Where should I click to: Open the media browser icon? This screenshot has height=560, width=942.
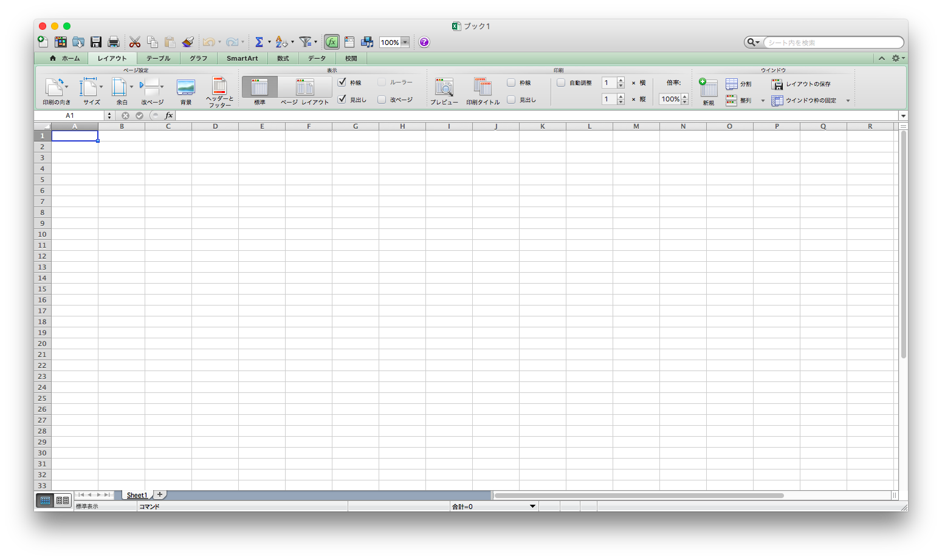pos(367,42)
